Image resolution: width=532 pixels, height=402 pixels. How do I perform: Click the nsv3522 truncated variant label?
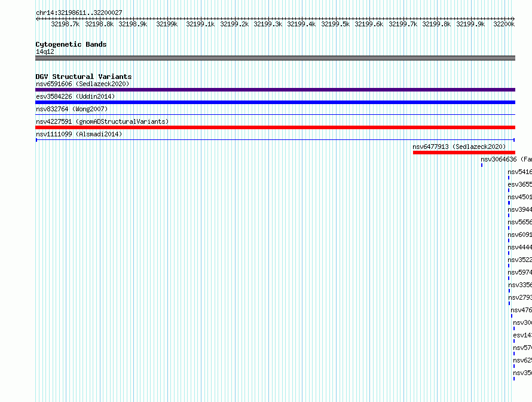point(520,260)
